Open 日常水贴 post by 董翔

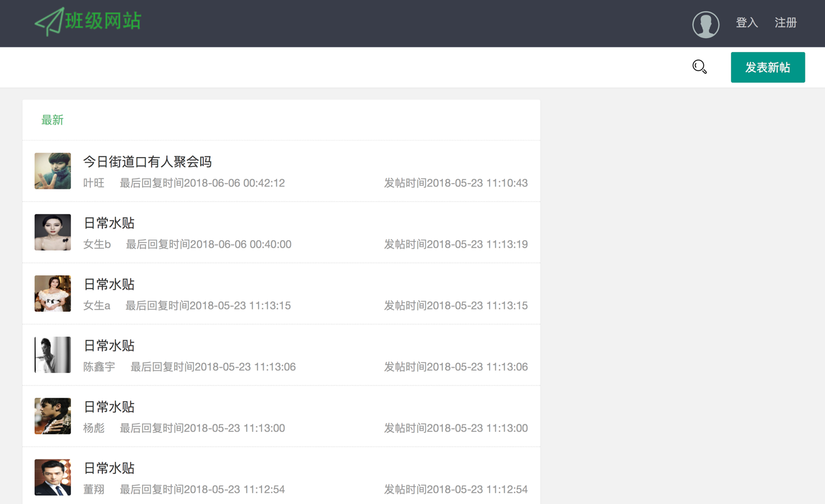[x=109, y=468]
